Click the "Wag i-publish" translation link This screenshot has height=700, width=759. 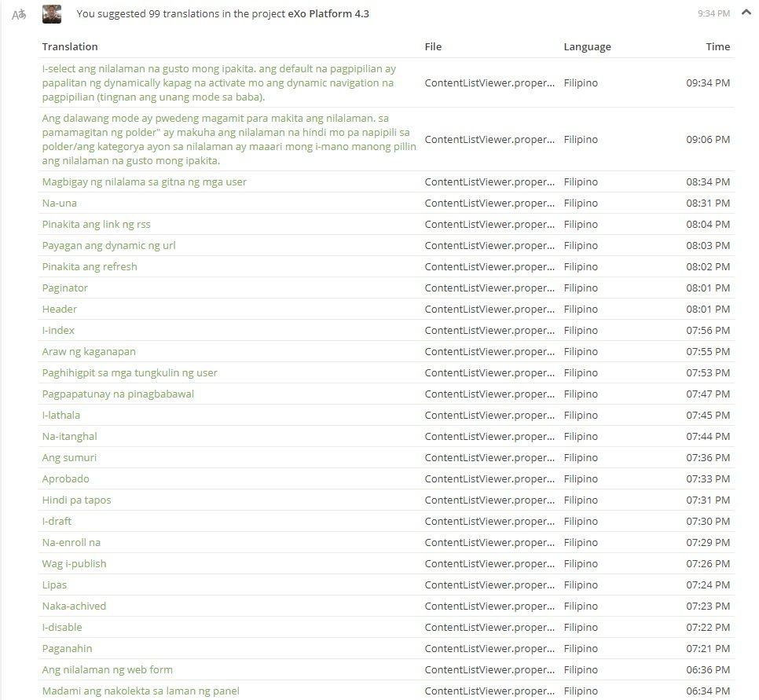74,563
